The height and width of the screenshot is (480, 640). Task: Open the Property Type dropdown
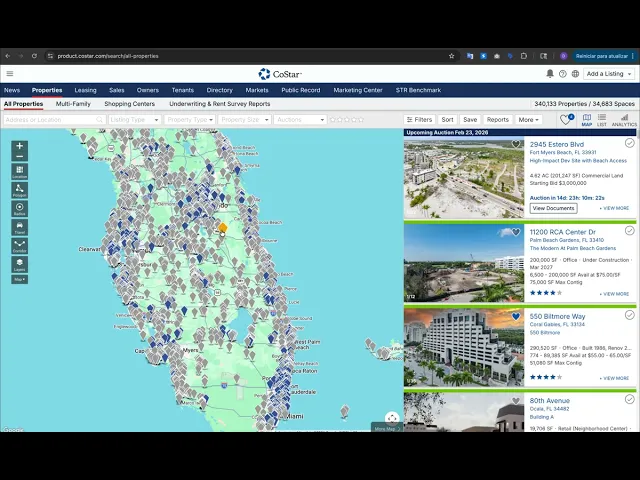pyautogui.click(x=190, y=120)
